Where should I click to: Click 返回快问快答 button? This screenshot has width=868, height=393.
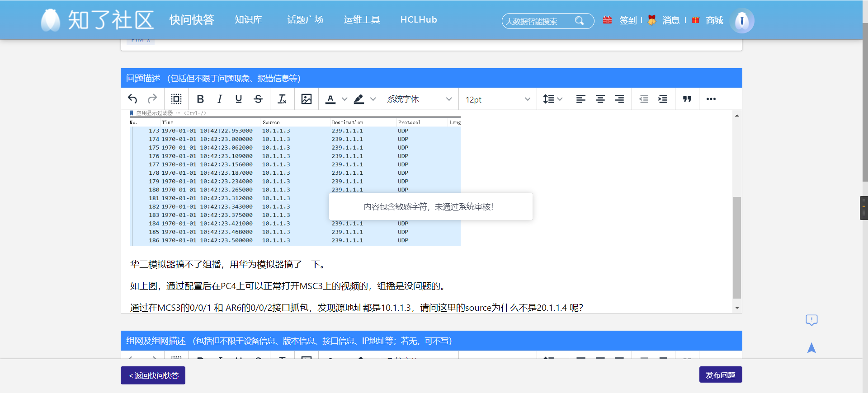tap(153, 375)
